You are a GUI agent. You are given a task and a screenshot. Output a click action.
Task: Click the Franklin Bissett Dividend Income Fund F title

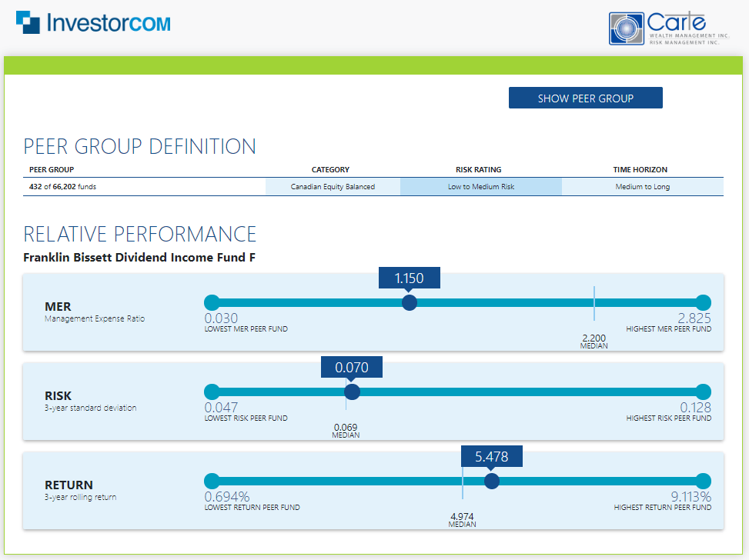(139, 258)
